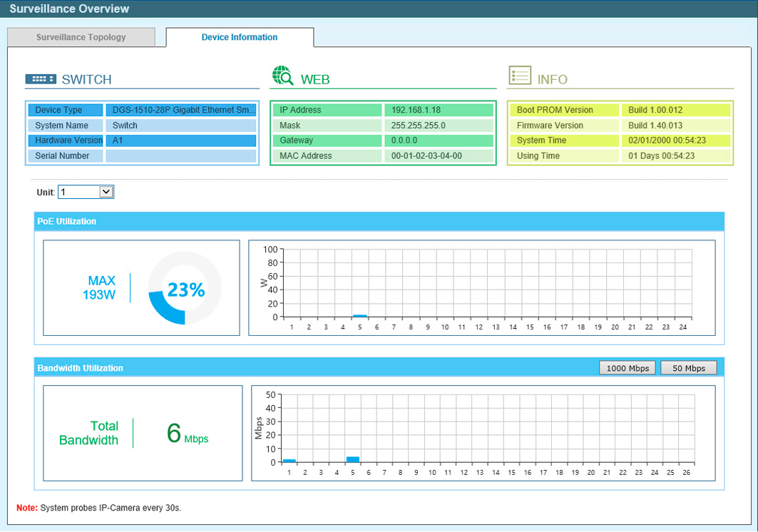Click the MAX 193W label
The height and width of the screenshot is (532, 758).
click(x=99, y=288)
